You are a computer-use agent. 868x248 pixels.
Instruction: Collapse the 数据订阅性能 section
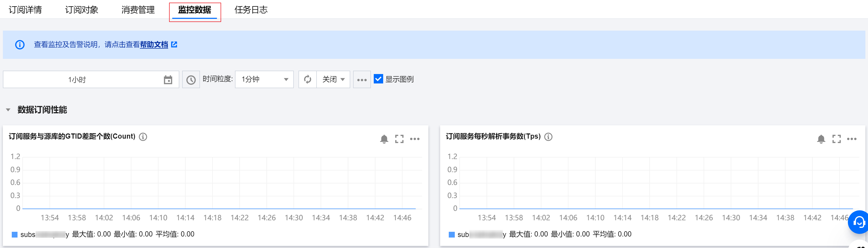8,110
